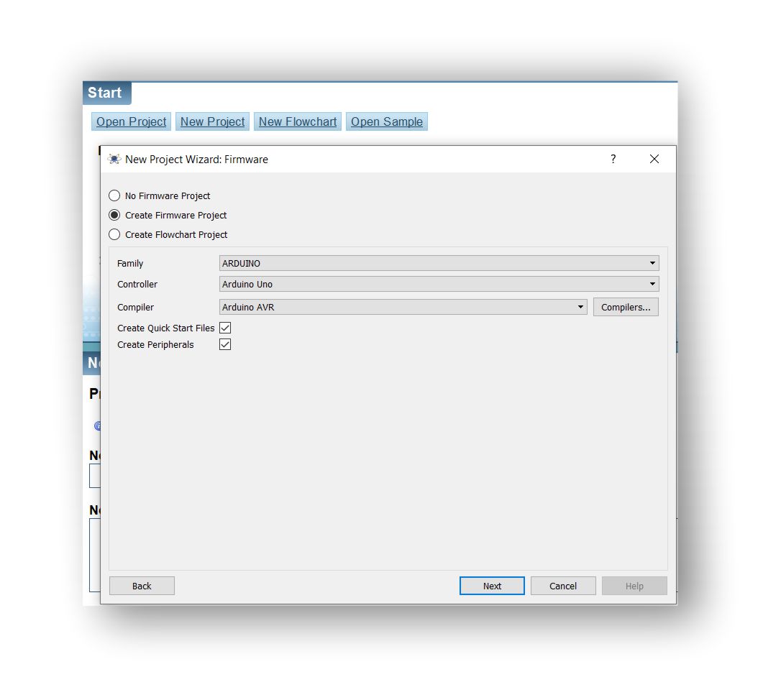781x700 pixels.
Task: Click the Open Sample link on Start page
Action: coord(387,121)
